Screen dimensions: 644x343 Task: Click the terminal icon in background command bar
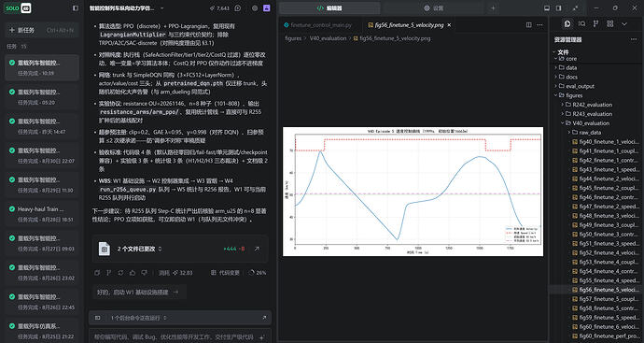coord(98,318)
